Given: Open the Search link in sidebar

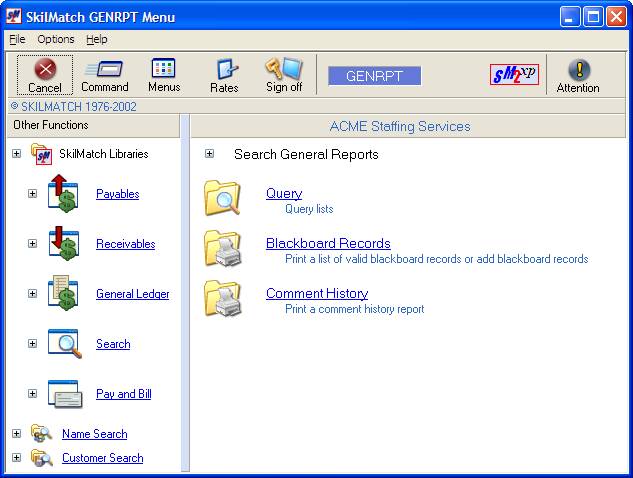Looking at the screenshot, I should click(113, 344).
